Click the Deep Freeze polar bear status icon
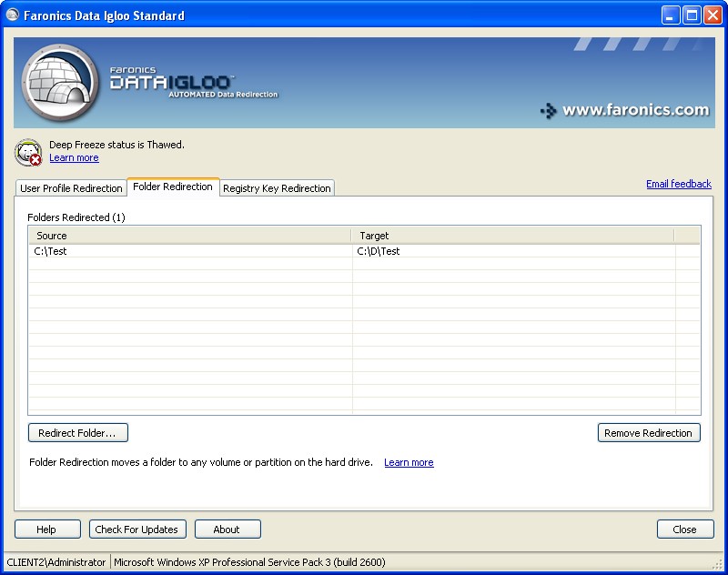728x575 pixels. [28, 152]
